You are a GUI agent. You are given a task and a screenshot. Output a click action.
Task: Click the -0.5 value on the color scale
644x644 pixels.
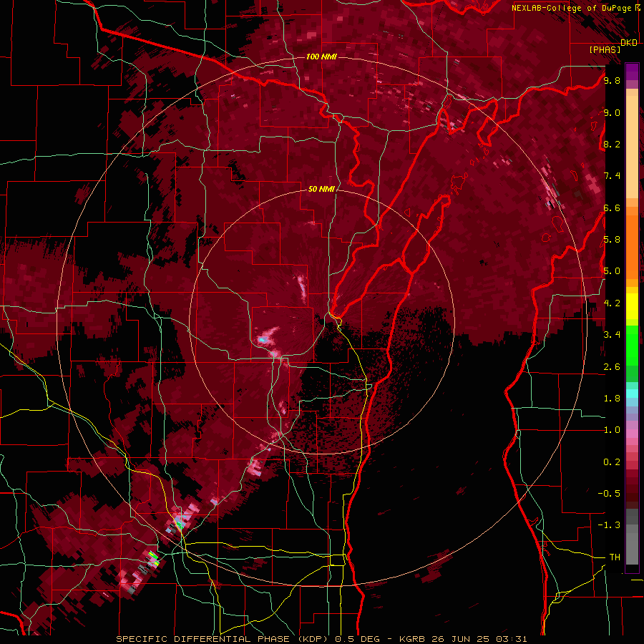tap(609, 493)
